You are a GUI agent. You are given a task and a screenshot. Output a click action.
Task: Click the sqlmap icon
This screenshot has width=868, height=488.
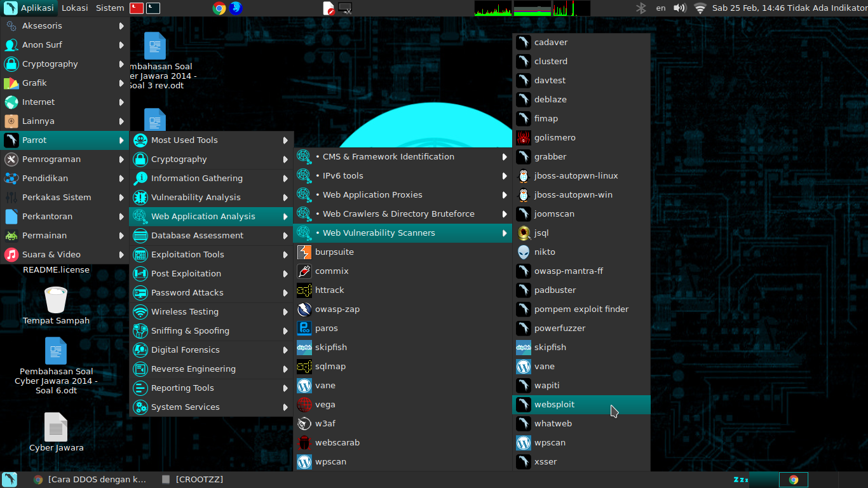pyautogui.click(x=304, y=367)
